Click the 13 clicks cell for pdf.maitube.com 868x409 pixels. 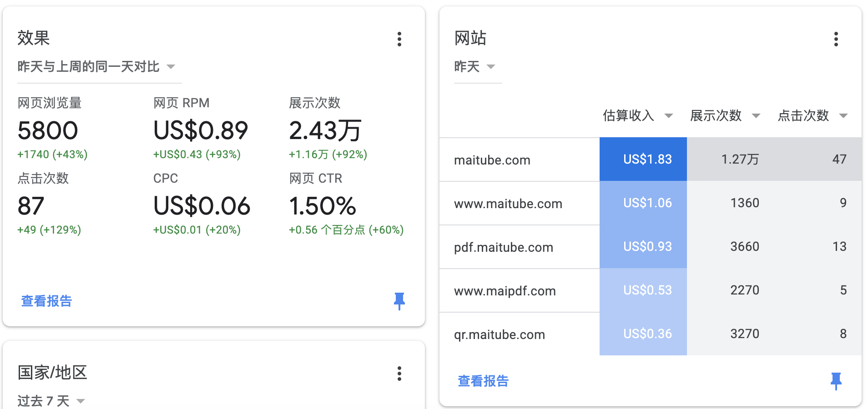[818, 246]
